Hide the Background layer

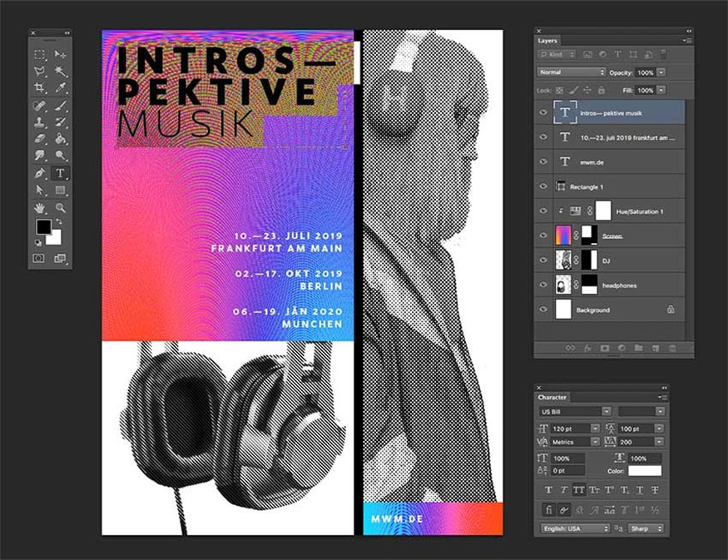pos(543,310)
